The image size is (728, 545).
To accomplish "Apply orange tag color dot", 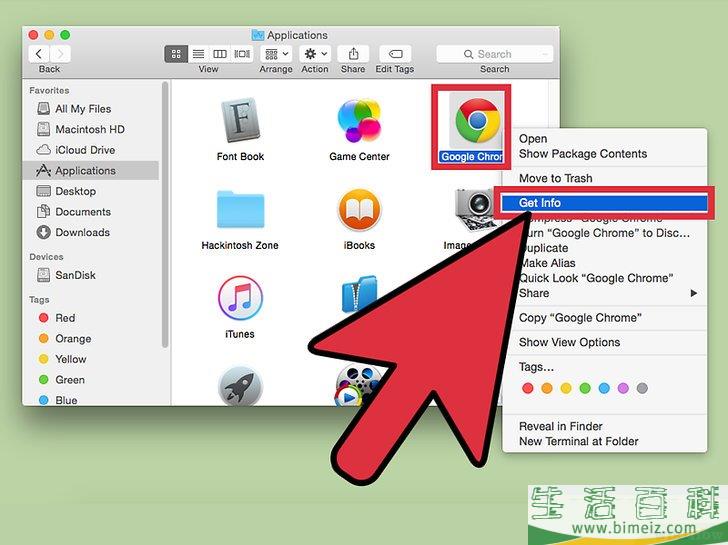I will 547,388.
